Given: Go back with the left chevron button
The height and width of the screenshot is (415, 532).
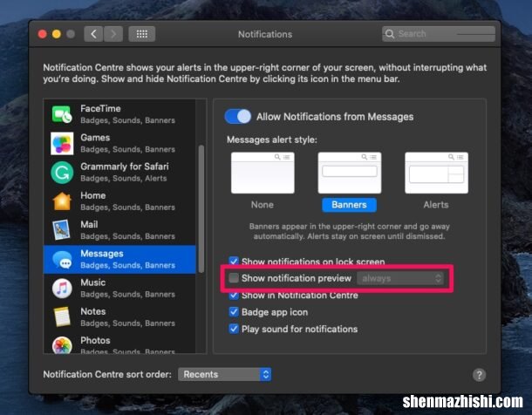Looking at the screenshot, I should [93, 34].
